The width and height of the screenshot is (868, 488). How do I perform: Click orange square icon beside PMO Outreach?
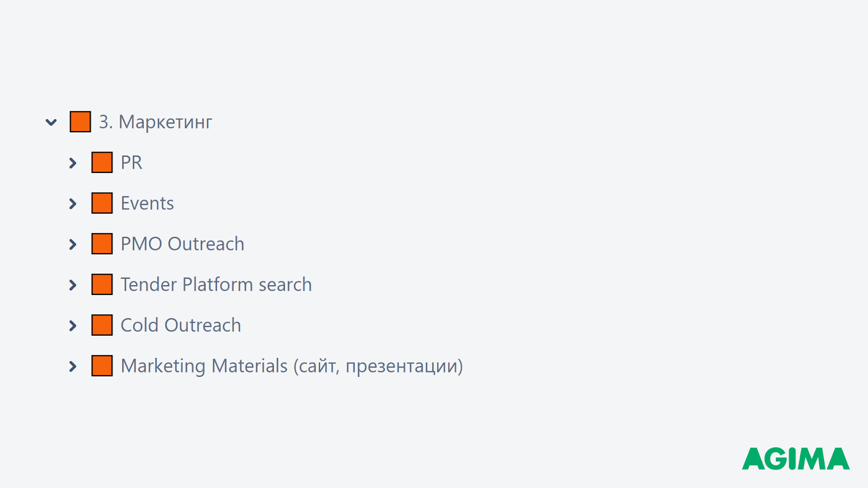(102, 244)
